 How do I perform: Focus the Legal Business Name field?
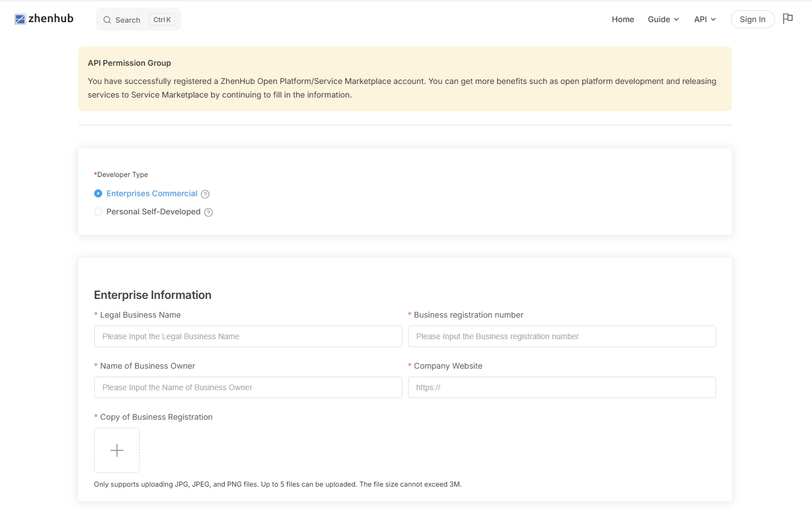click(x=248, y=336)
